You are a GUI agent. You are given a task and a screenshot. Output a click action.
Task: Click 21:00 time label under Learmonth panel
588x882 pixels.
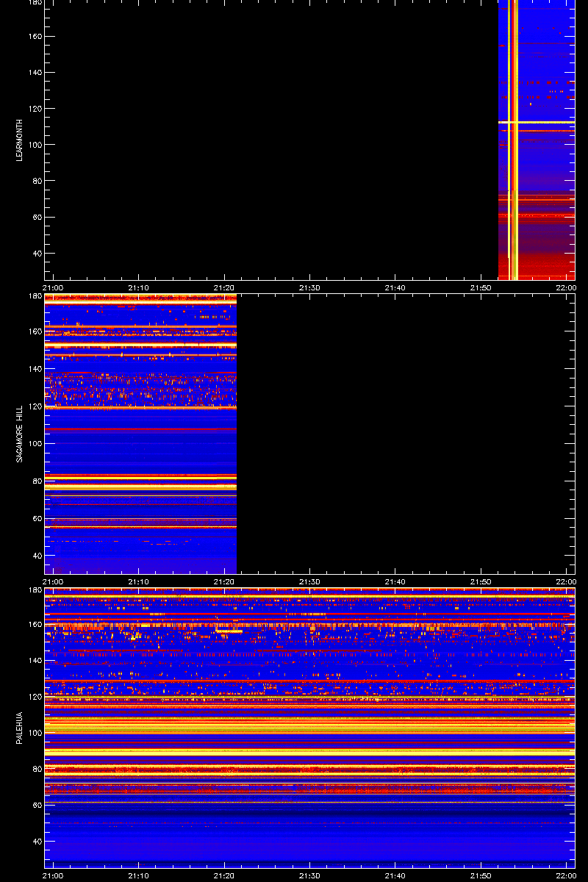pyautogui.click(x=53, y=287)
